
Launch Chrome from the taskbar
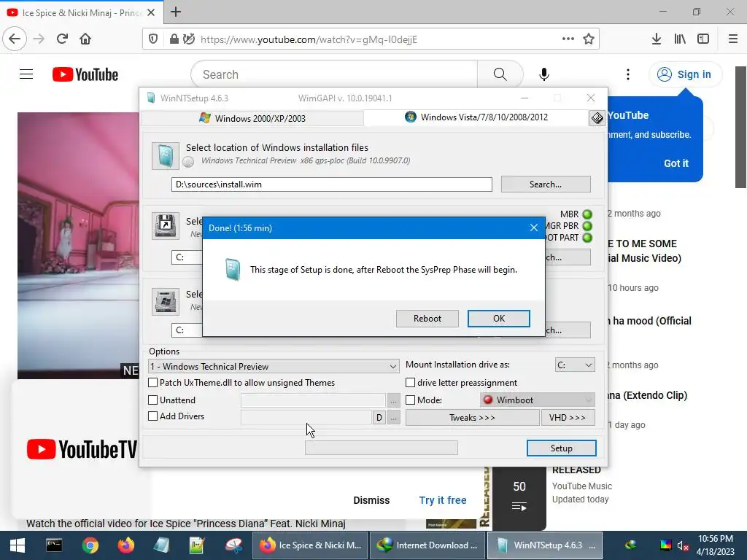pyautogui.click(x=90, y=545)
